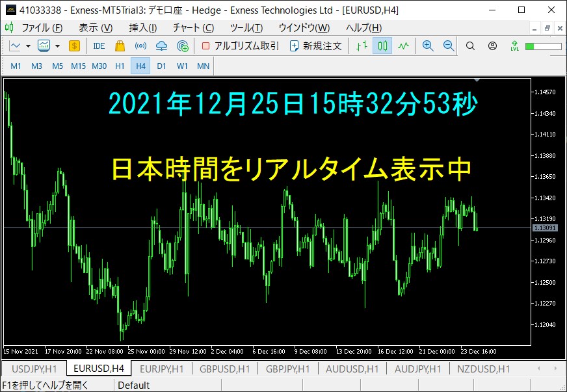
Task: Zoom out the chart magnifier minus
Action: [449, 46]
